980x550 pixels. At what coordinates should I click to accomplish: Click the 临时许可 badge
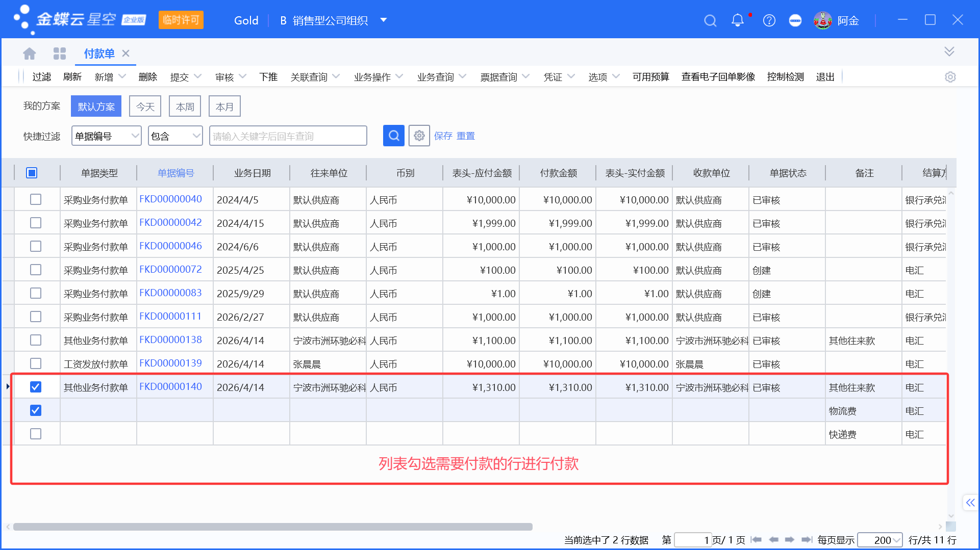coord(181,20)
